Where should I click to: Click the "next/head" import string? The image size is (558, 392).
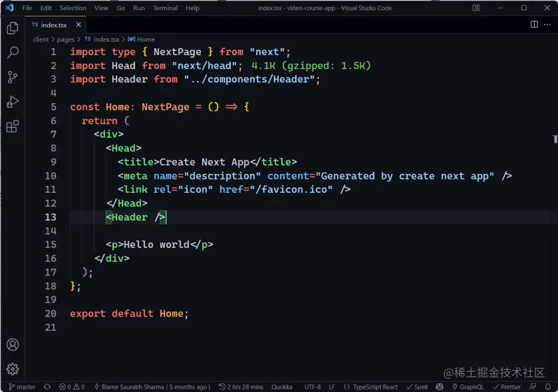(x=204, y=66)
